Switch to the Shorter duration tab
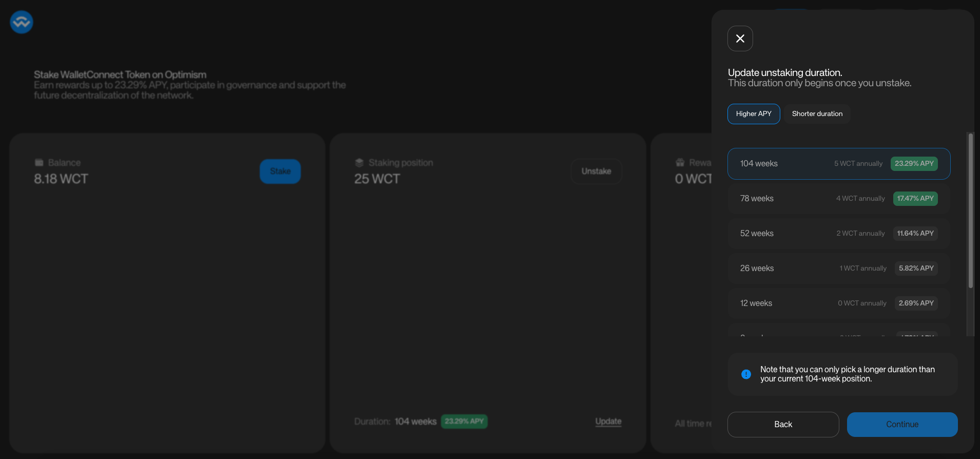The height and width of the screenshot is (459, 980). [x=817, y=114]
